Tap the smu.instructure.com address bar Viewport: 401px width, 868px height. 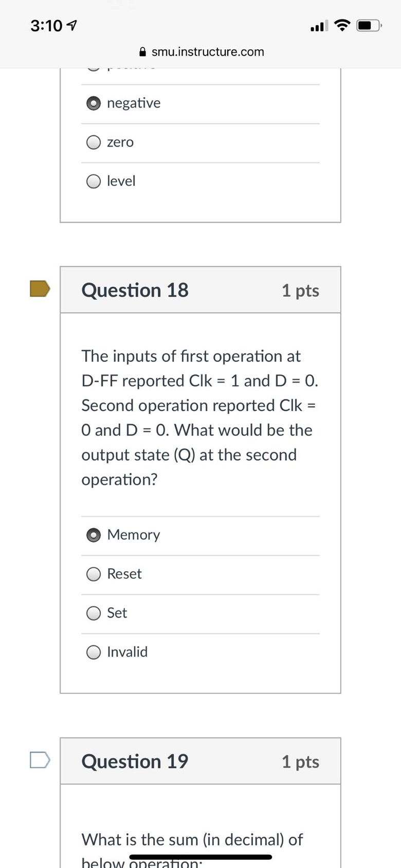(208, 52)
